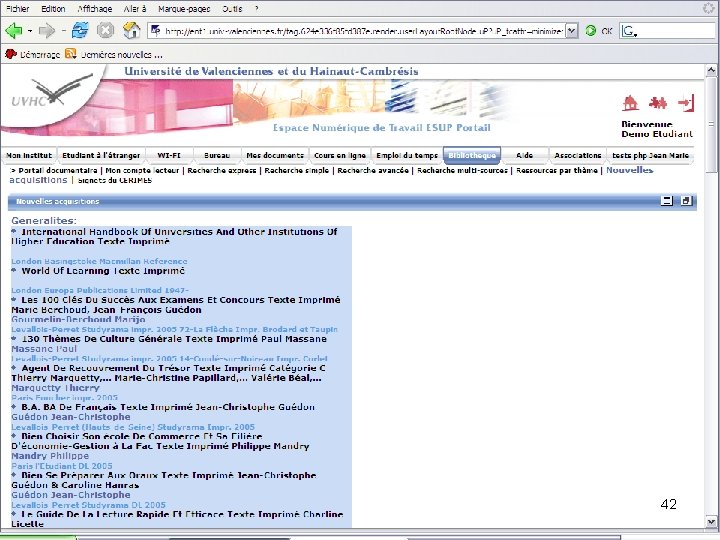The image size is (720, 540).
Task: Open the World Of Learning Texte Imprimé entry
Action: pos(103,271)
